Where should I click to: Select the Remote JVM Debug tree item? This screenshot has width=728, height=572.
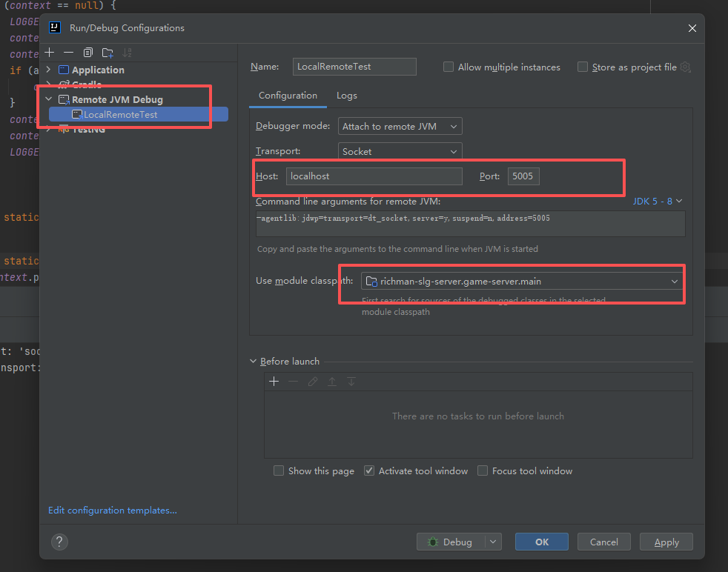(x=117, y=100)
